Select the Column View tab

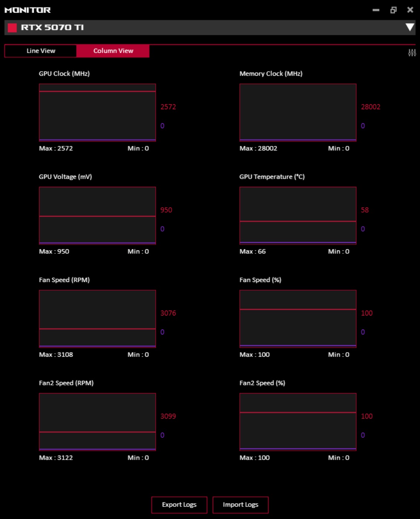pos(113,51)
